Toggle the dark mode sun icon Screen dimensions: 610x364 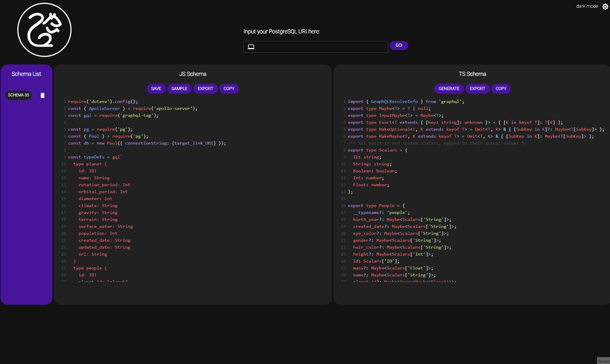tap(605, 6)
